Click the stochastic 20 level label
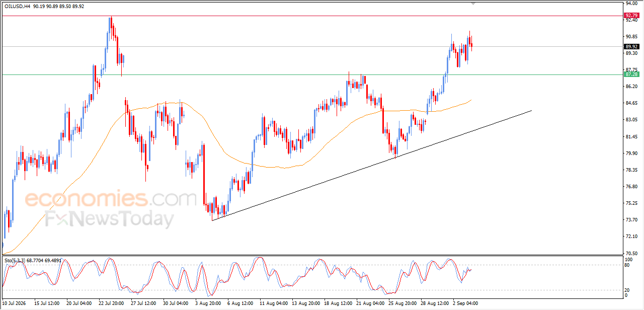This screenshot has width=644, height=310. pyautogui.click(x=627, y=290)
